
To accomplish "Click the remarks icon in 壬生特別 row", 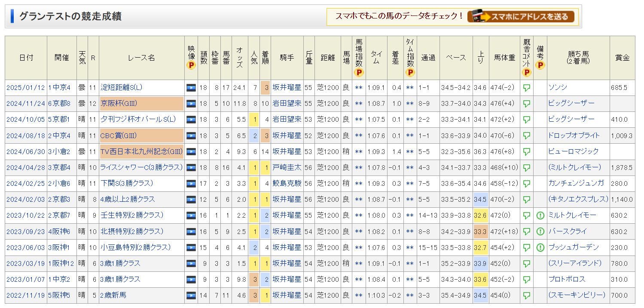I will click(540, 216).
